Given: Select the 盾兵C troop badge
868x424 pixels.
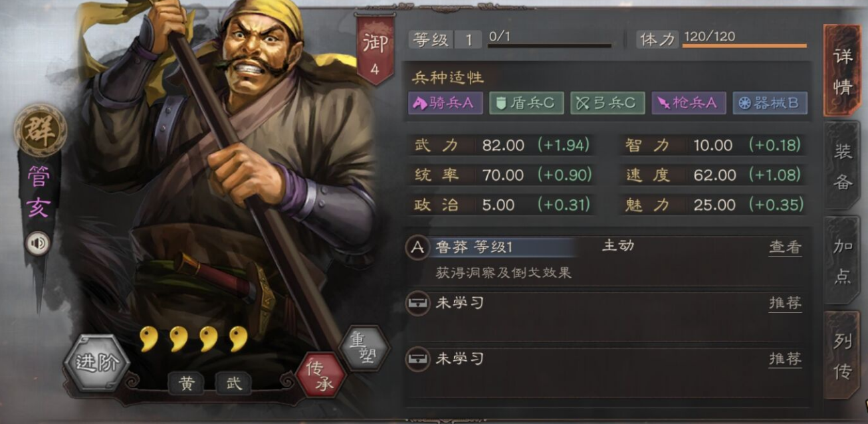Looking at the screenshot, I should point(527,103).
